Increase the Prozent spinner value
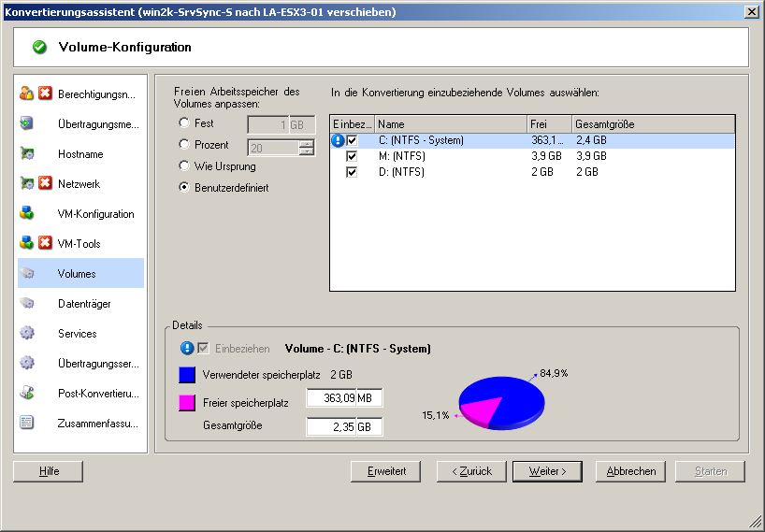Image resolution: width=765 pixels, height=532 pixels. coord(307,144)
